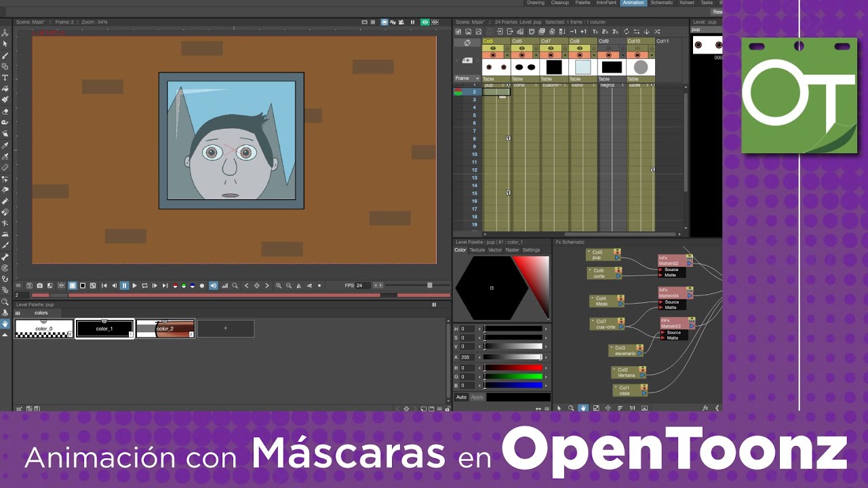Open the Texture tab in style editor
The height and width of the screenshot is (488, 868).
[x=477, y=250]
